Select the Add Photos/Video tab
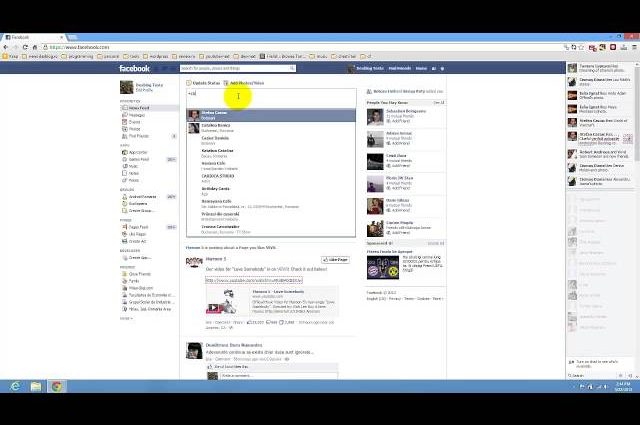 pyautogui.click(x=244, y=83)
